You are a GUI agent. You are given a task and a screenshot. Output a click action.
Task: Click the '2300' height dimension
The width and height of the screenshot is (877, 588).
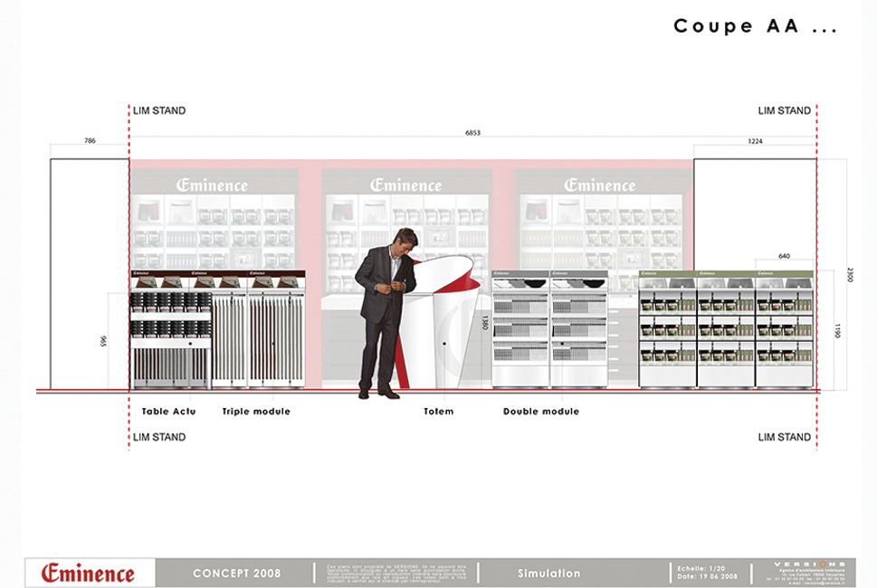[x=850, y=274]
